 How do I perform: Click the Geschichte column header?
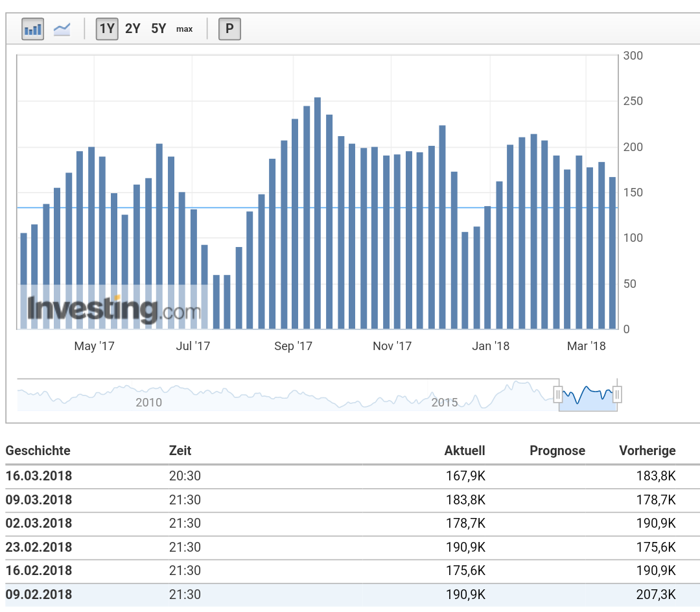[38, 451]
